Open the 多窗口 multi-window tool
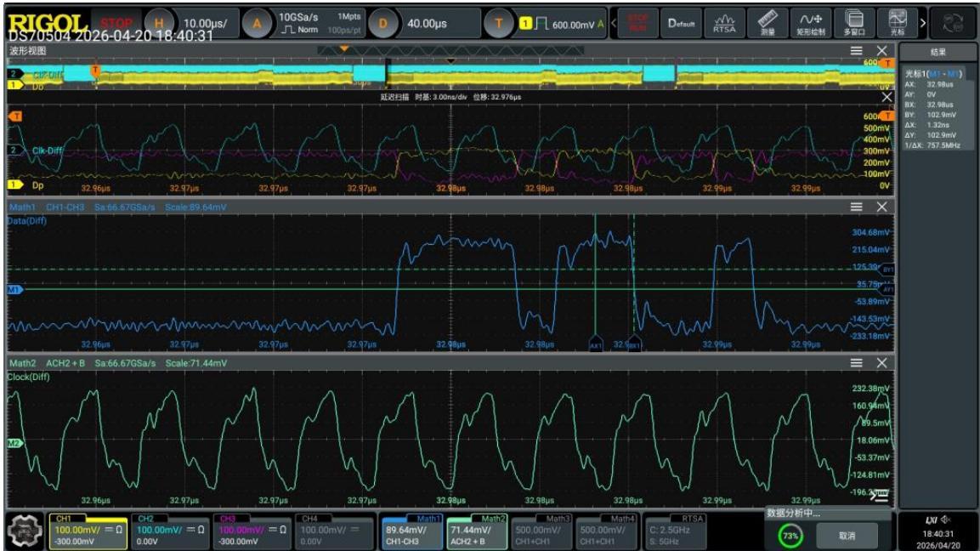 point(853,23)
